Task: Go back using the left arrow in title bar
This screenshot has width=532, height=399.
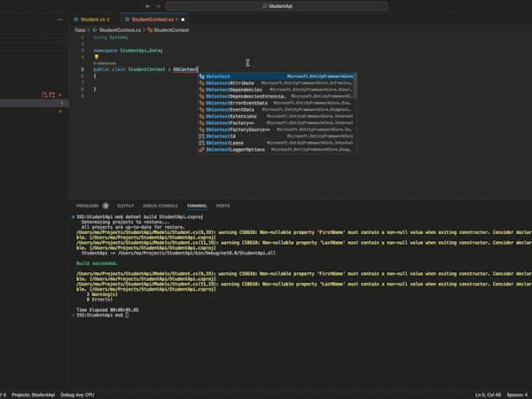Action: tap(148, 6)
